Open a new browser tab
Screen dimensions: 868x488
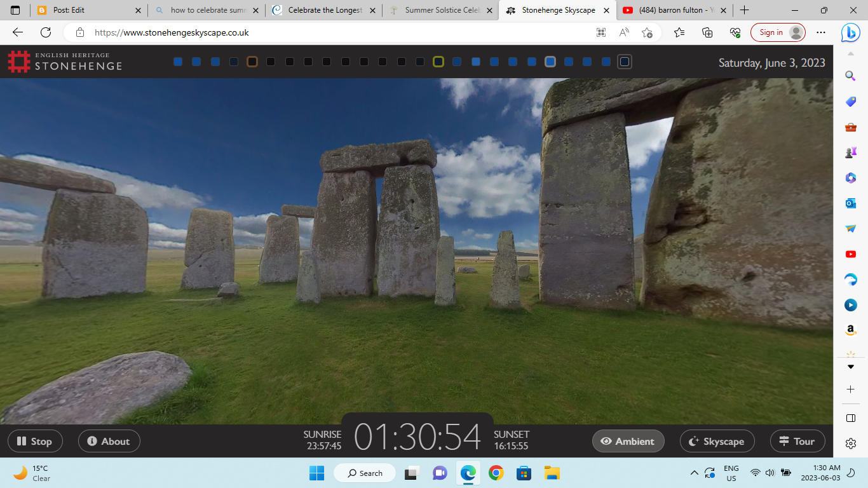[x=744, y=10]
